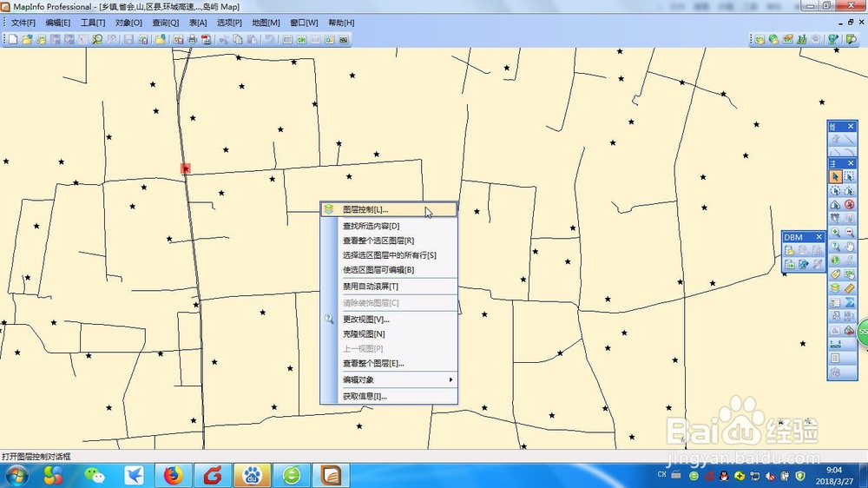Click the Statistics sigma icon
868x488 pixels.
(x=849, y=302)
